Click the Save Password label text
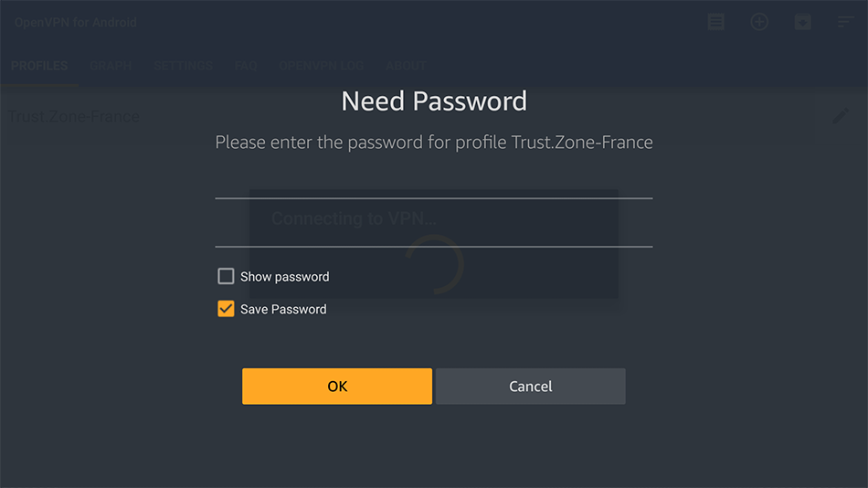The width and height of the screenshot is (868, 488). point(283,309)
